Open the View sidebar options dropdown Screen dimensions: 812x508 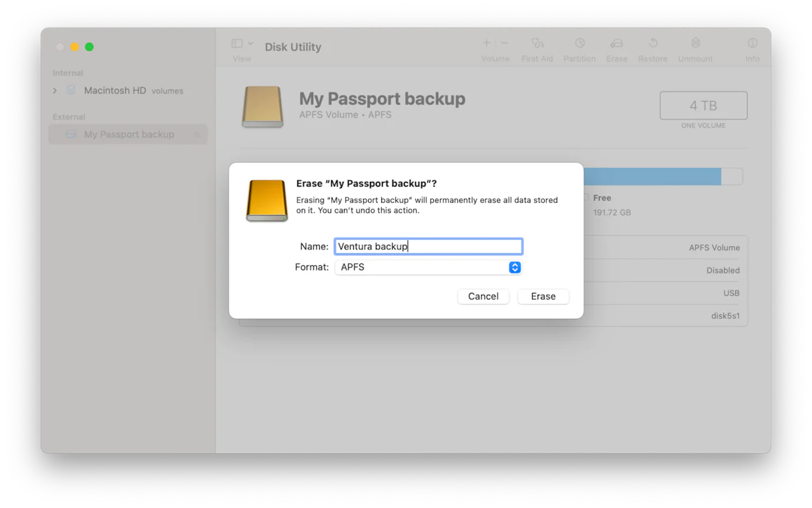tap(242, 44)
